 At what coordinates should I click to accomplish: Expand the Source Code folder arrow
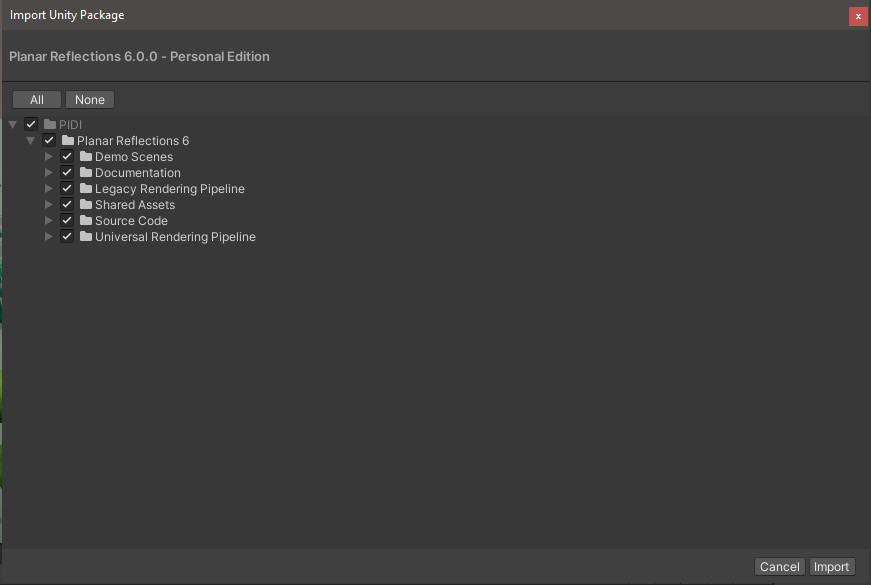(x=49, y=221)
